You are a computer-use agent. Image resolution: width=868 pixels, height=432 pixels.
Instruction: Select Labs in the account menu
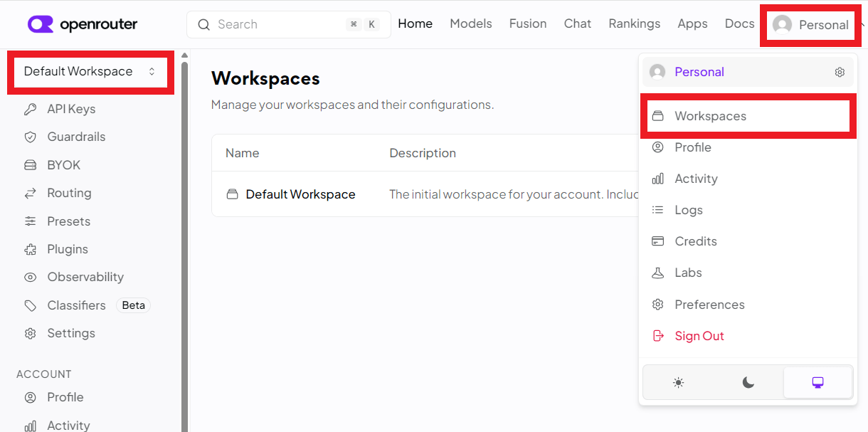pyautogui.click(x=748, y=273)
